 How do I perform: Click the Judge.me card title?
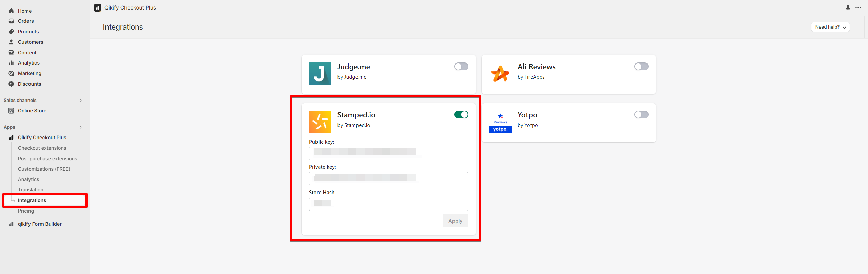(353, 67)
